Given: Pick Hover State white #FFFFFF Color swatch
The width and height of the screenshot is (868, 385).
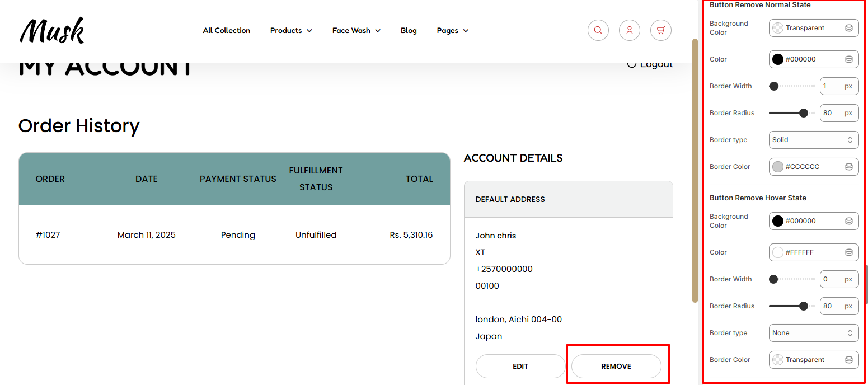Looking at the screenshot, I should click(777, 252).
